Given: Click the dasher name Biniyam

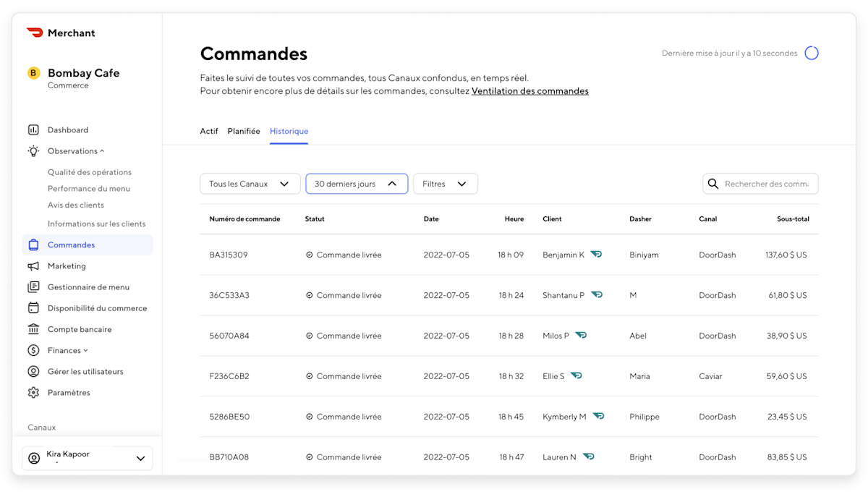Looking at the screenshot, I should [644, 255].
